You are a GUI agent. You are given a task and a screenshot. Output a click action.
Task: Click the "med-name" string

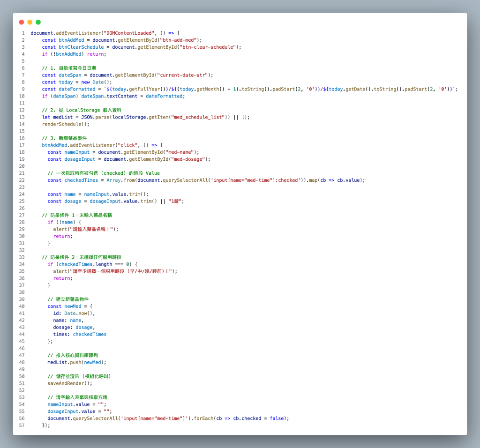pos(180,152)
